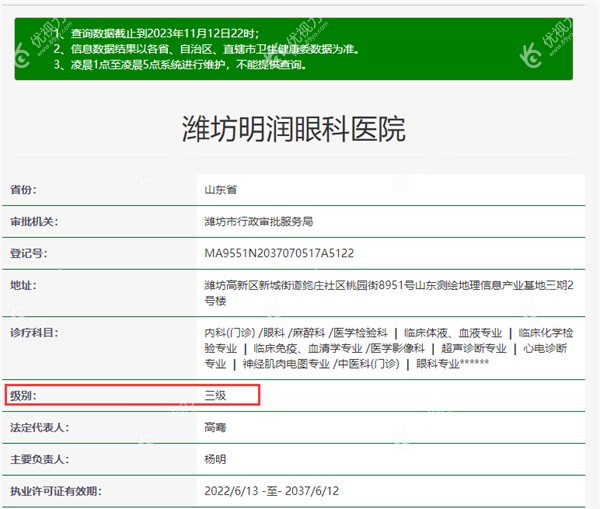600x509 pixels.
Task: Select the 省份 label
Action: (23, 189)
